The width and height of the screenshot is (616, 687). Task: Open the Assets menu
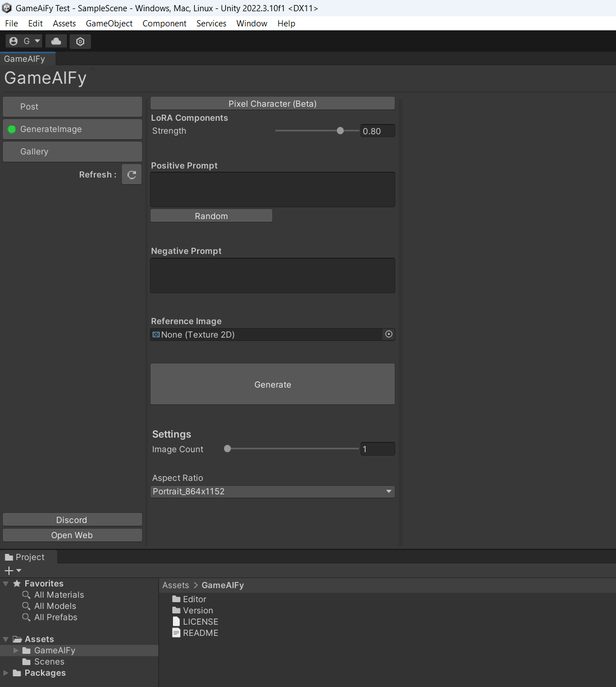click(64, 24)
